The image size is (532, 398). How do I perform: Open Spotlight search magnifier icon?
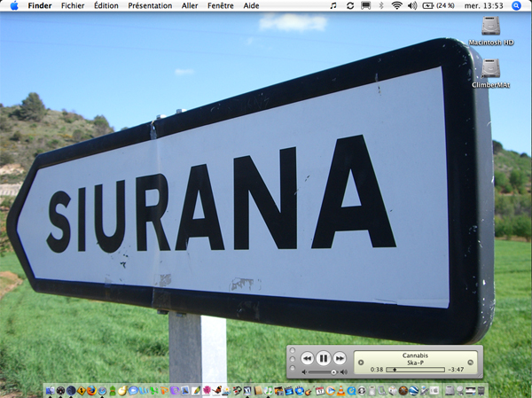click(517, 5)
